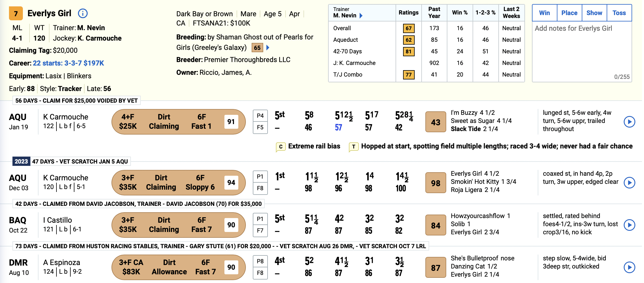Play replay of Aug 10 DMR race

click(x=629, y=267)
